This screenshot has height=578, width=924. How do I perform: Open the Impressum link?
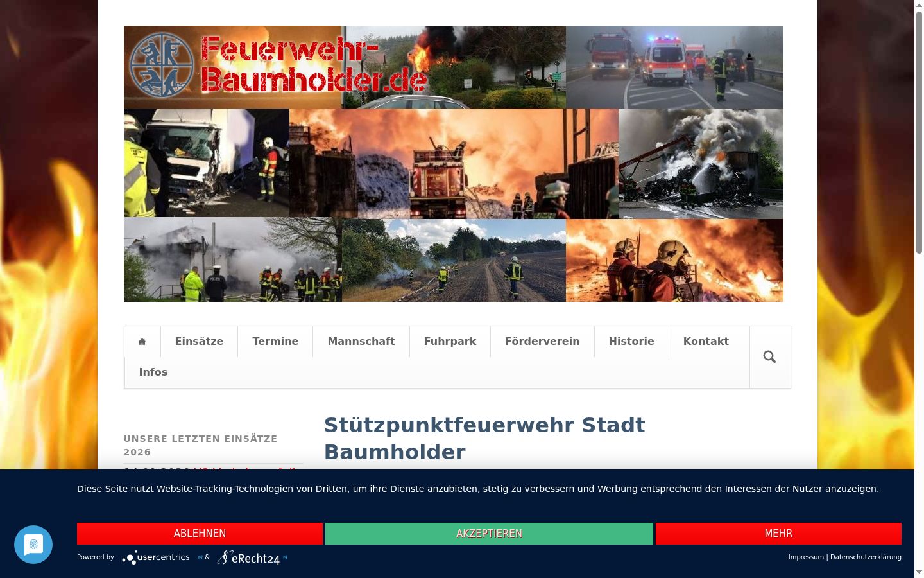(x=806, y=557)
